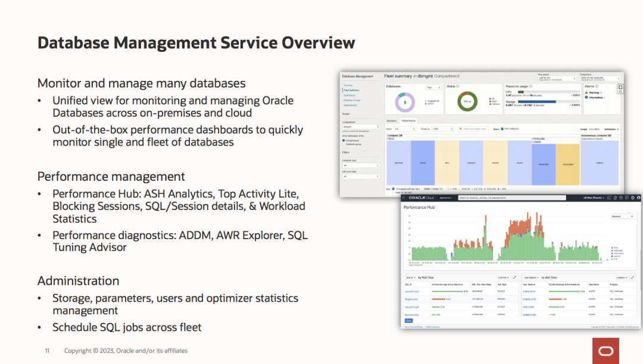Click the language globe icon
The image size is (643, 364).
(x=633, y=198)
